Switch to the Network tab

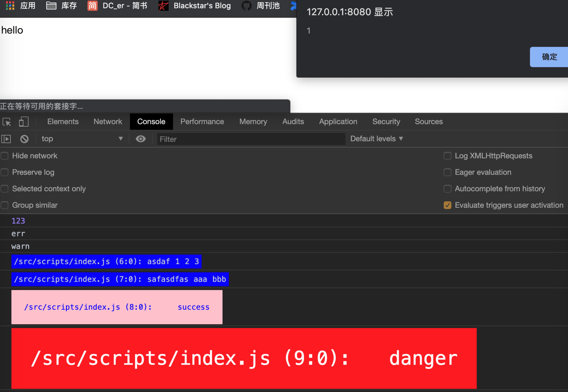(x=108, y=122)
